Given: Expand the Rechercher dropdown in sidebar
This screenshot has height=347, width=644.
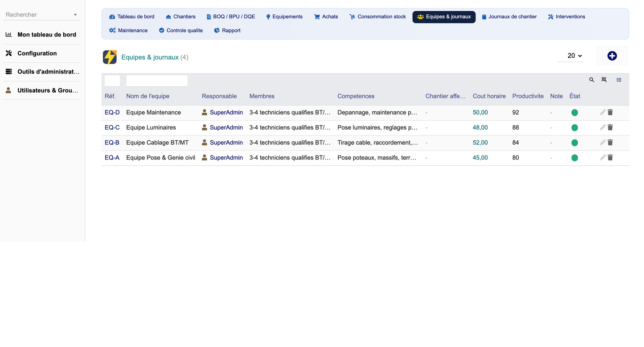Looking at the screenshot, I should (x=42, y=15).
